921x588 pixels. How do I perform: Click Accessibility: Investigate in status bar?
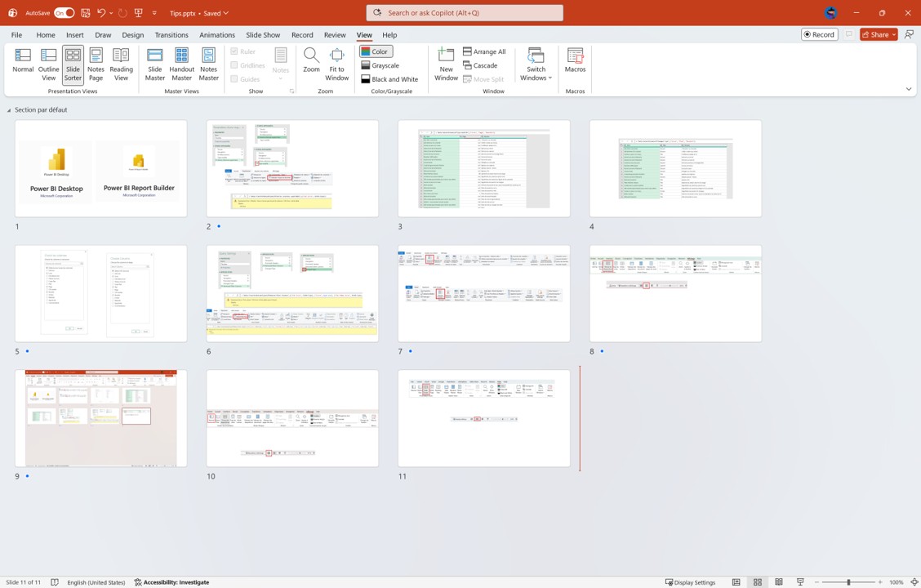pos(172,582)
